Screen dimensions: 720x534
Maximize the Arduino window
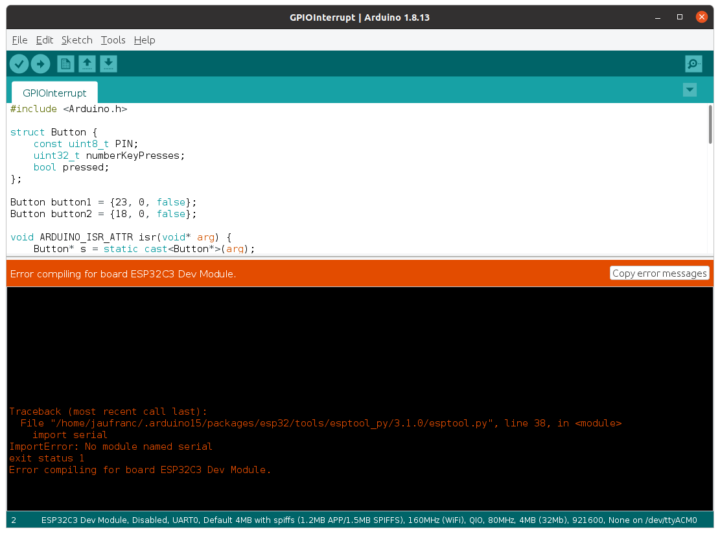pyautogui.click(x=680, y=17)
